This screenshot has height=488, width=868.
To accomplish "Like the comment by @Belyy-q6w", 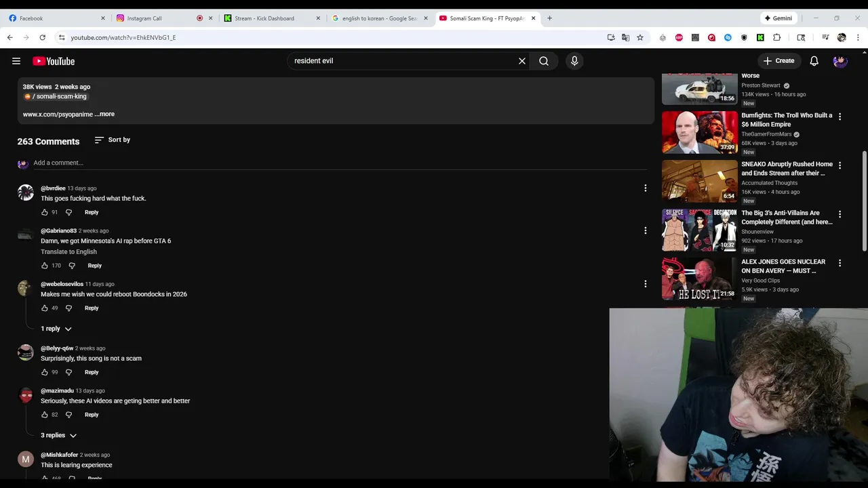I will click(x=45, y=372).
